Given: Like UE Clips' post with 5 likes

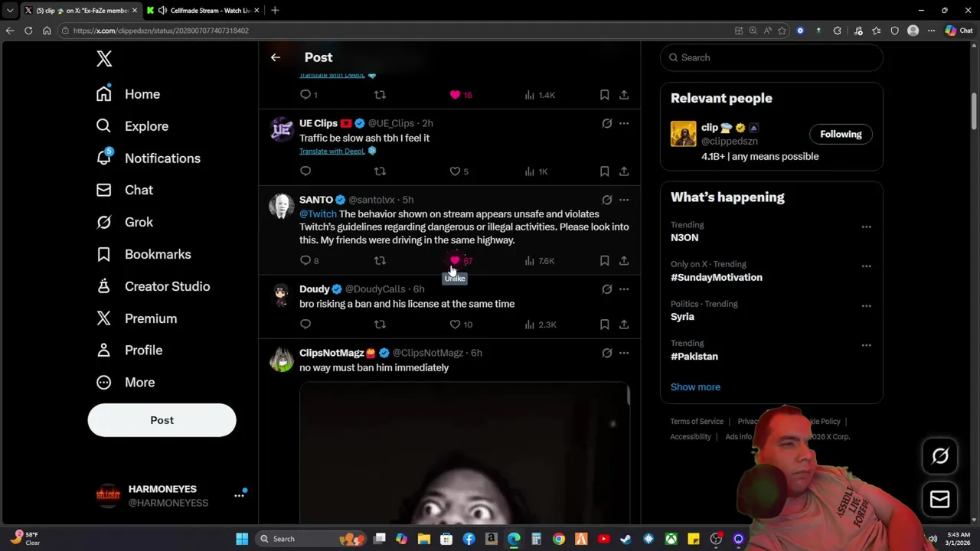Looking at the screenshot, I should point(459,171).
